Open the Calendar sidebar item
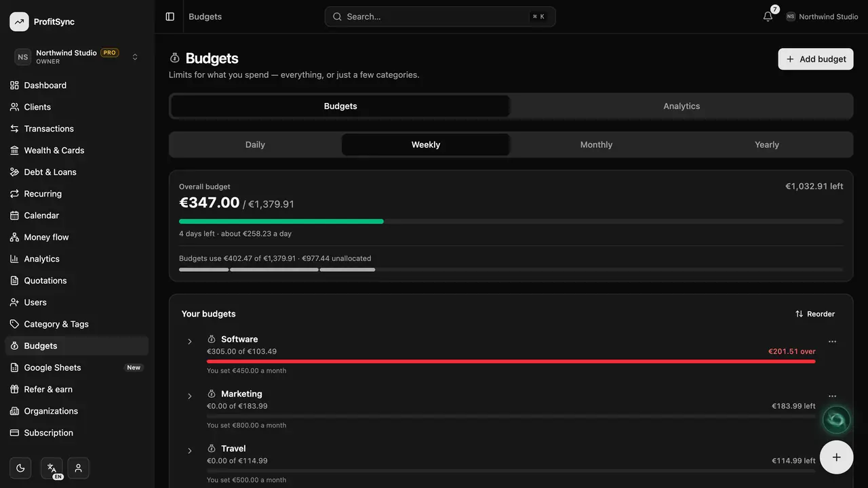The height and width of the screenshot is (488, 868). (x=77, y=216)
